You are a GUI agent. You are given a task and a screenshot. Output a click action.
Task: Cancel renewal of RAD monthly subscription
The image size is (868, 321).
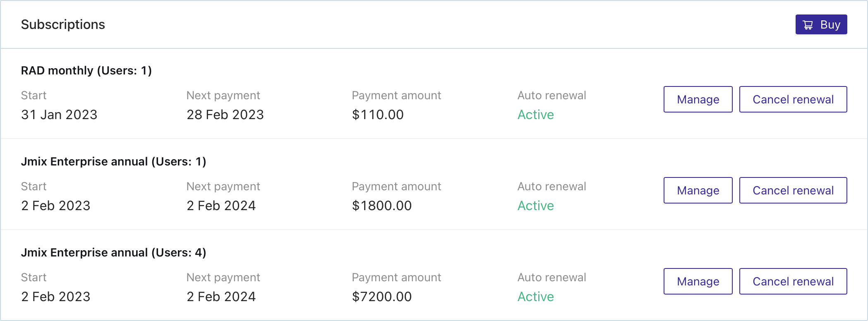click(793, 99)
